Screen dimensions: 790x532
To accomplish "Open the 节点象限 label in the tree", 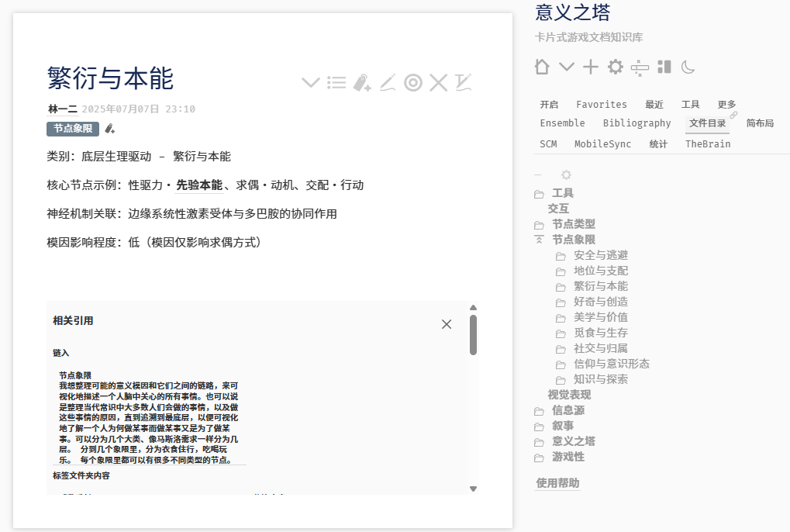I will pos(574,240).
